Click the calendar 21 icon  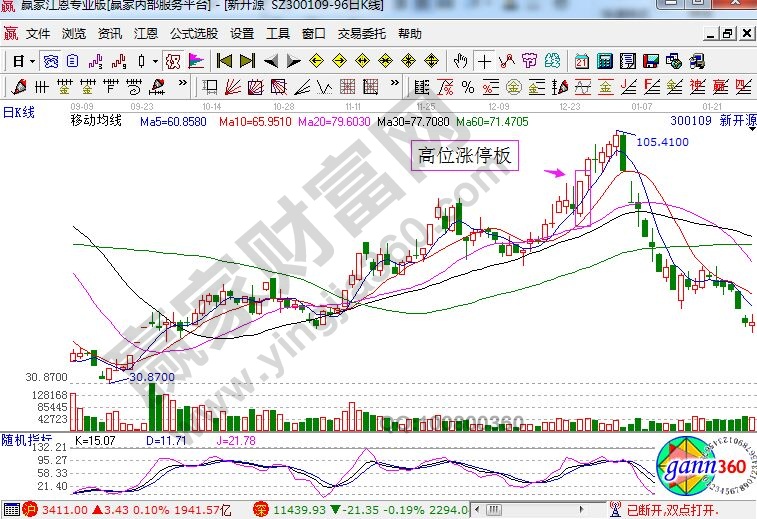pos(581,61)
